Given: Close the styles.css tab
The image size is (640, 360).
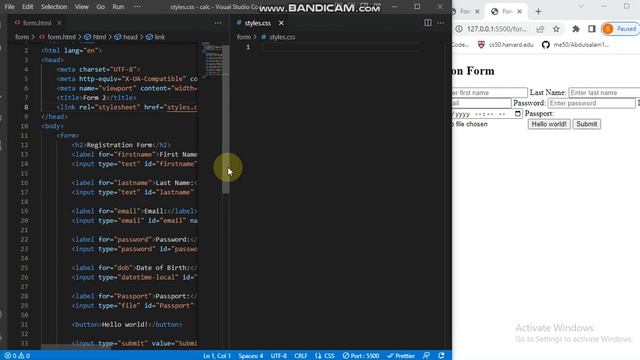Looking at the screenshot, I should pyautogui.click(x=281, y=23).
